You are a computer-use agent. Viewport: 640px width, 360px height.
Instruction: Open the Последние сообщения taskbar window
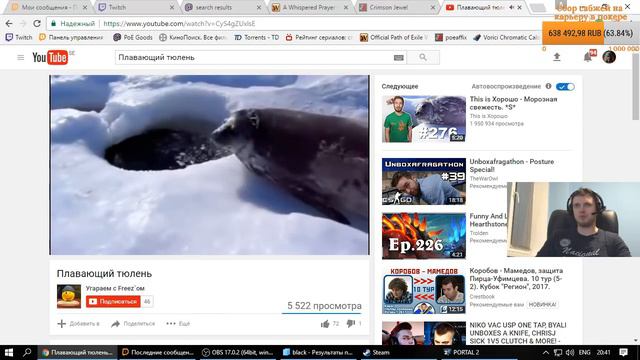point(158,353)
